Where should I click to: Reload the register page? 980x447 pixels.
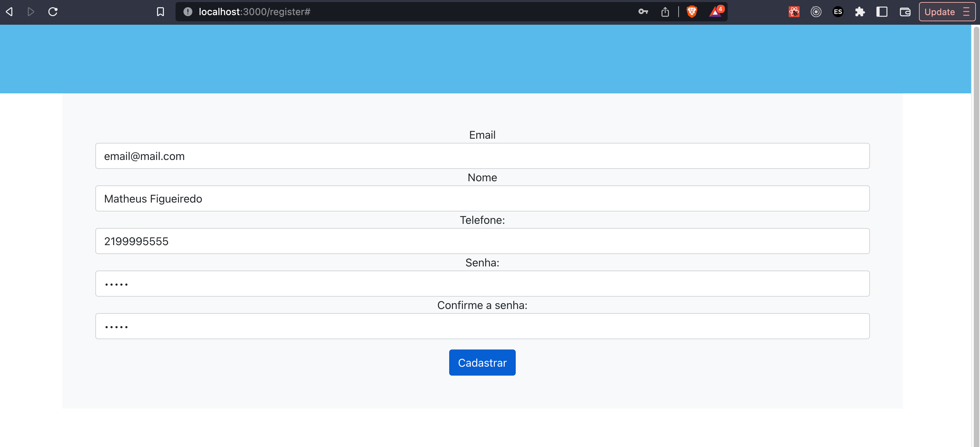tap(53, 12)
